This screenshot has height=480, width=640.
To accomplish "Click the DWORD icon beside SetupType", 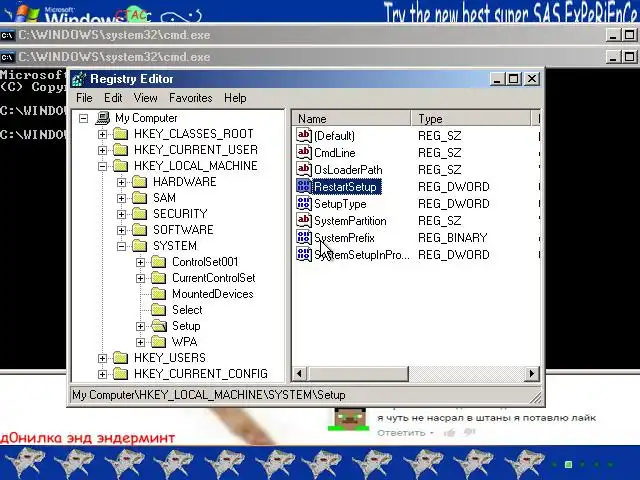I will (x=304, y=204).
